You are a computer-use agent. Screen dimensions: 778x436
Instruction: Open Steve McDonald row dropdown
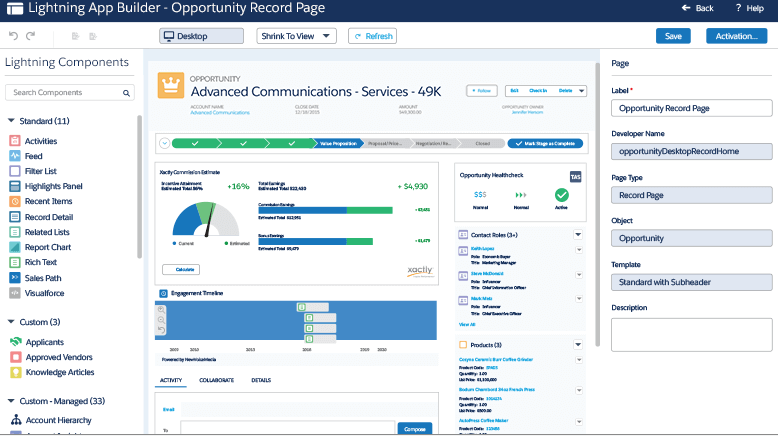tap(579, 274)
